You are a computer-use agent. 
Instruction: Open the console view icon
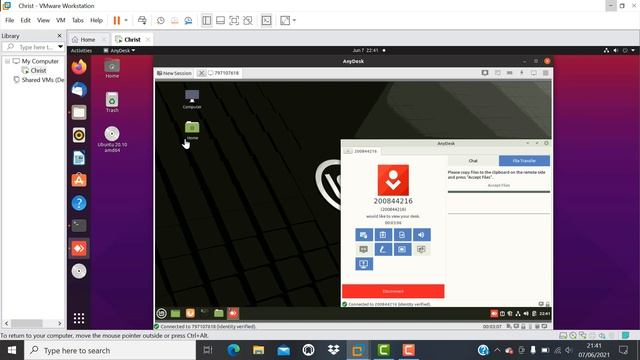[x=267, y=20]
